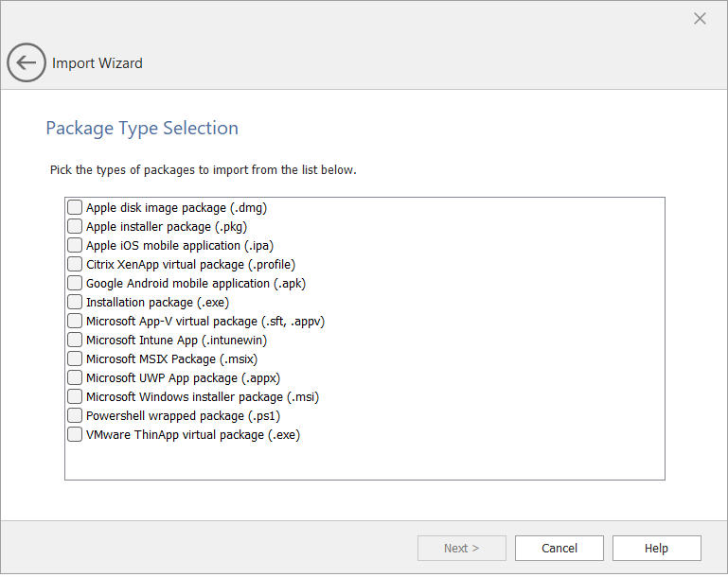The width and height of the screenshot is (728, 577).
Task: Select Citrix XenApp virtual package (.profile)
Action: (x=75, y=264)
